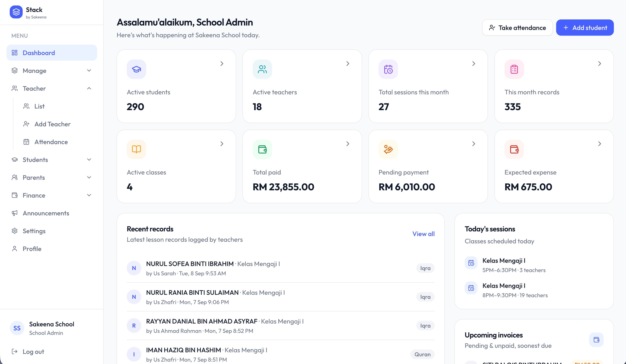Open Settings from the sidebar

click(x=52, y=231)
